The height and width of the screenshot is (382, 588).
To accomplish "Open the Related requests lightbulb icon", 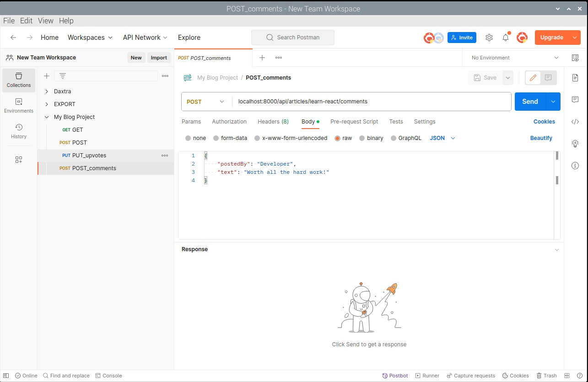I will 575,144.
